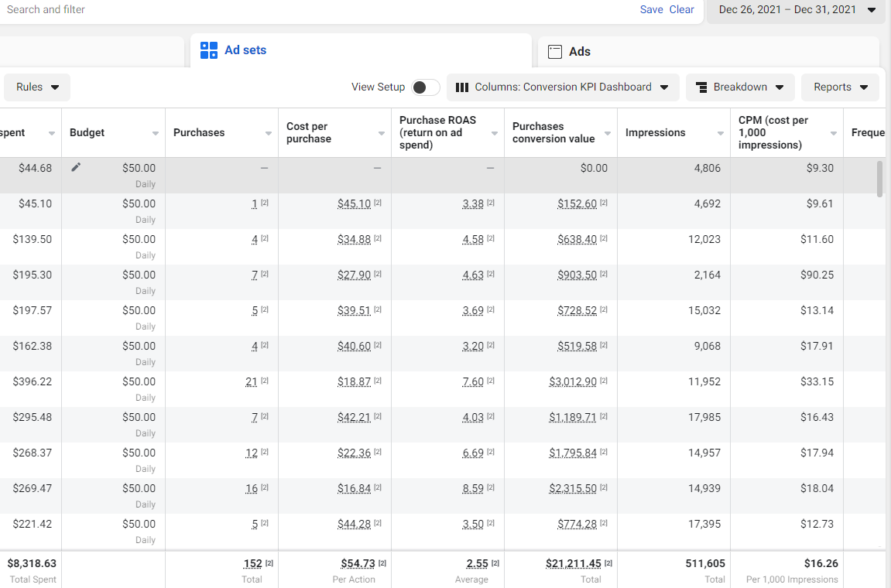Select the CPM cell $90.25

coord(817,275)
